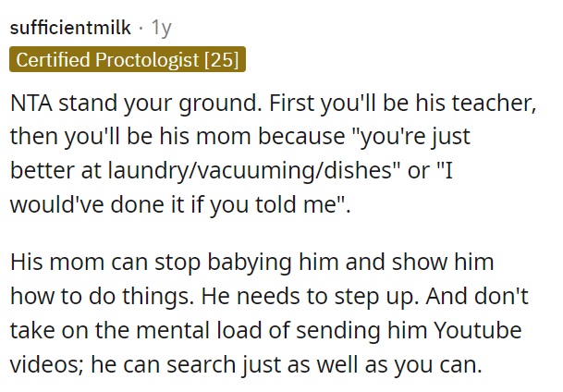The height and width of the screenshot is (392, 563).
Task: Click the words "if you told me"
Action: [266, 205]
